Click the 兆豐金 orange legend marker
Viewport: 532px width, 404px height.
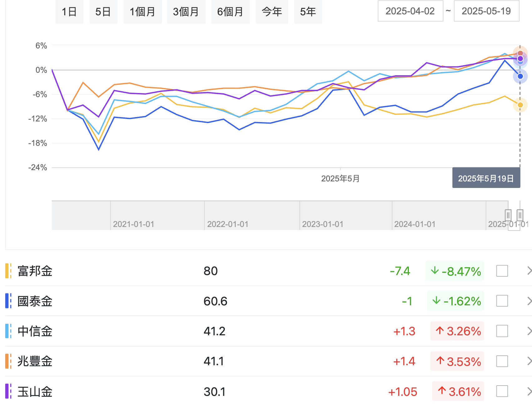click(x=8, y=361)
